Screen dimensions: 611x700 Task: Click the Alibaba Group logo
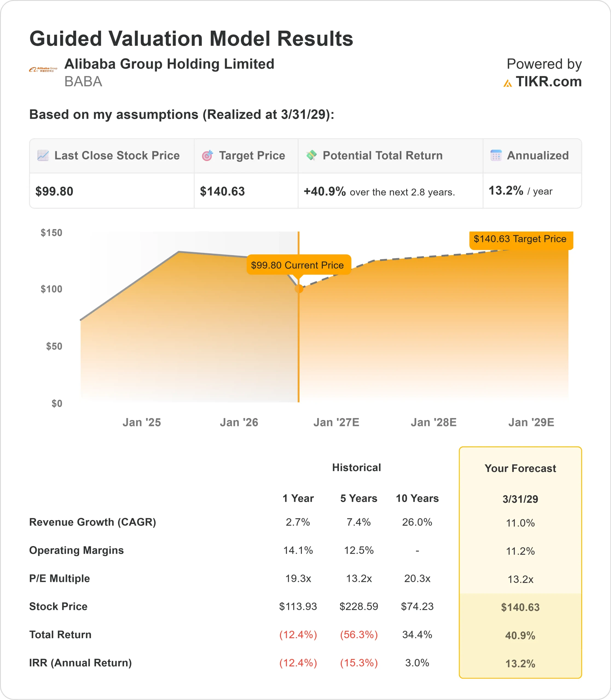pyautogui.click(x=43, y=69)
